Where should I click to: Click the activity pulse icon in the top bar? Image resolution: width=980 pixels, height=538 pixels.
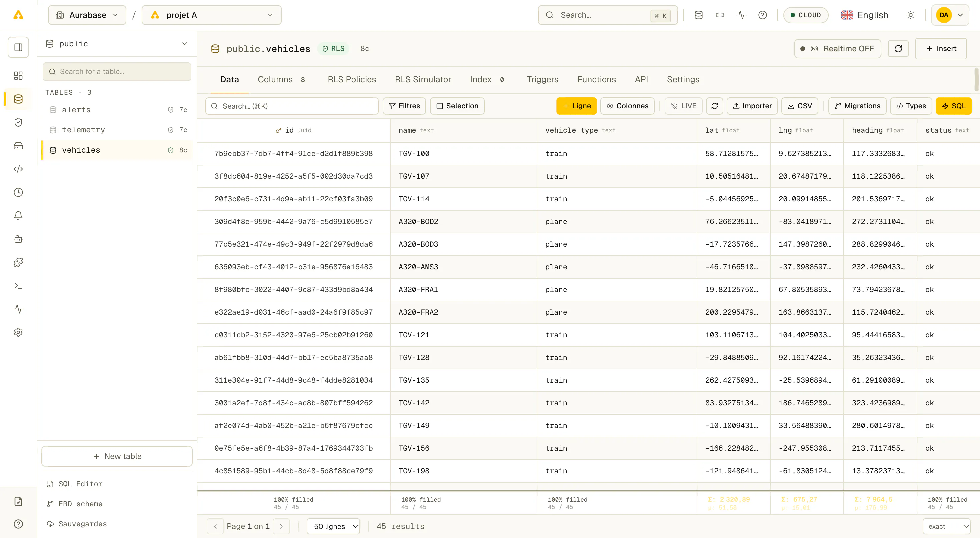click(x=741, y=15)
